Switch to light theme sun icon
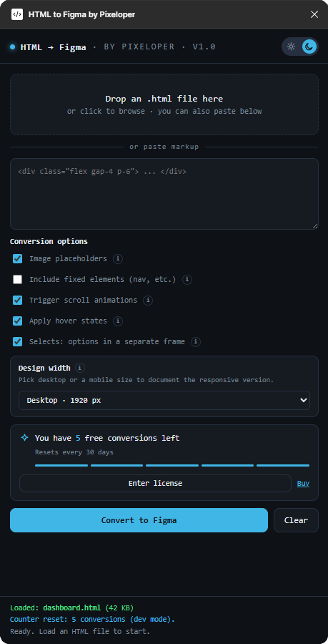328x644 pixels. (291, 47)
